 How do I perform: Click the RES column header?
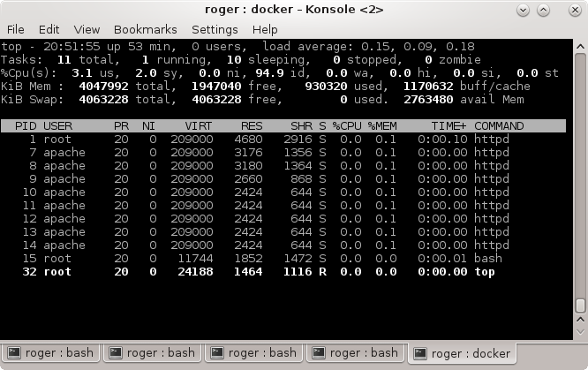point(252,126)
